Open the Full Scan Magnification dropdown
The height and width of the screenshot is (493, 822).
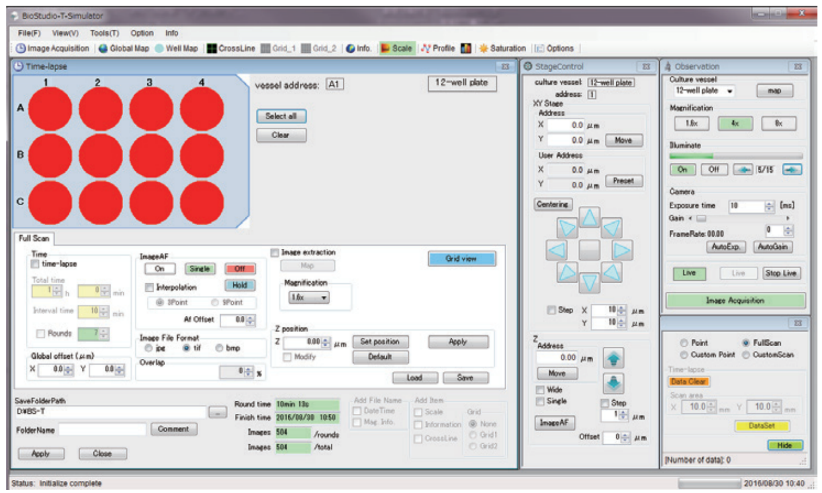point(309,297)
